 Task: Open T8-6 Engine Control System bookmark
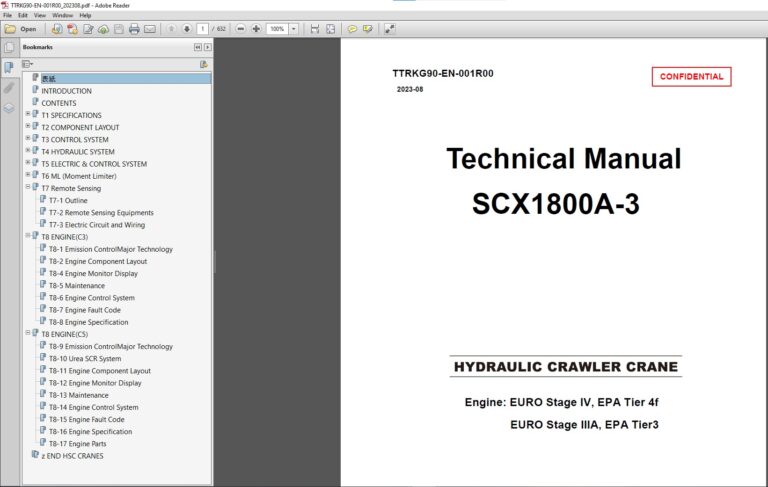[92, 298]
